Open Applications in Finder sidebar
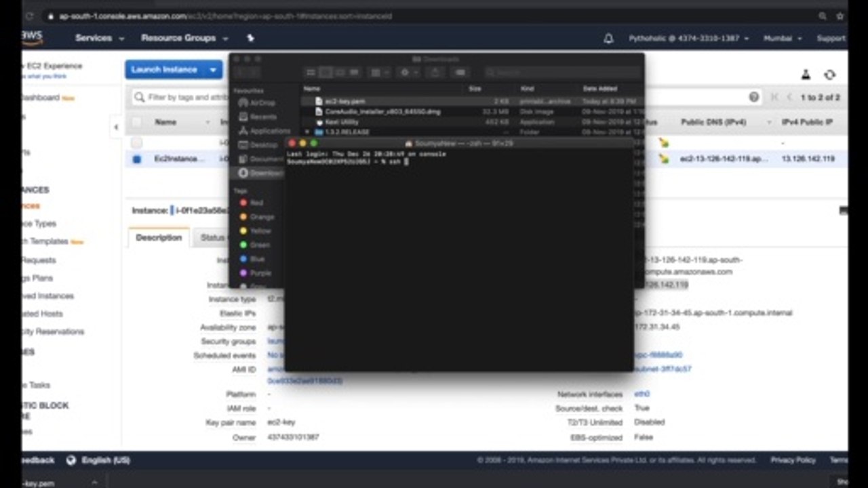 click(264, 131)
